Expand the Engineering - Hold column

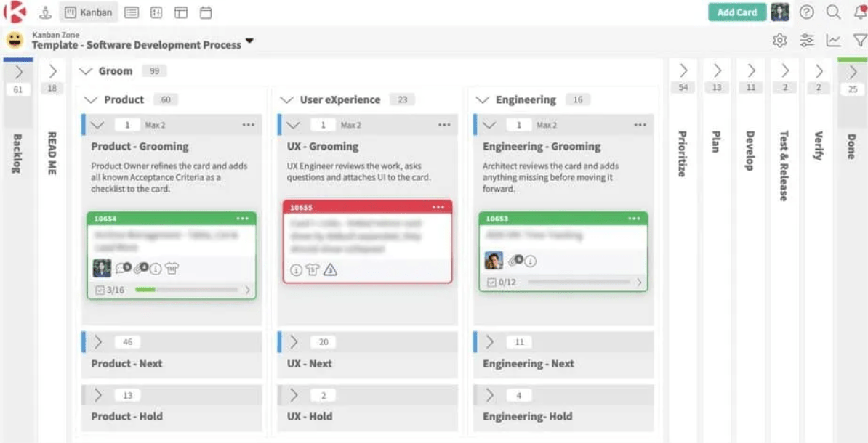pyautogui.click(x=489, y=395)
